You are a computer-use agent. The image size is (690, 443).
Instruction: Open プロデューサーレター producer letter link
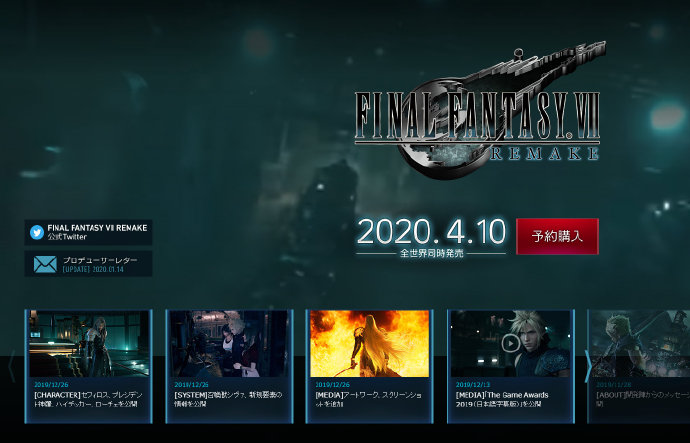88,264
